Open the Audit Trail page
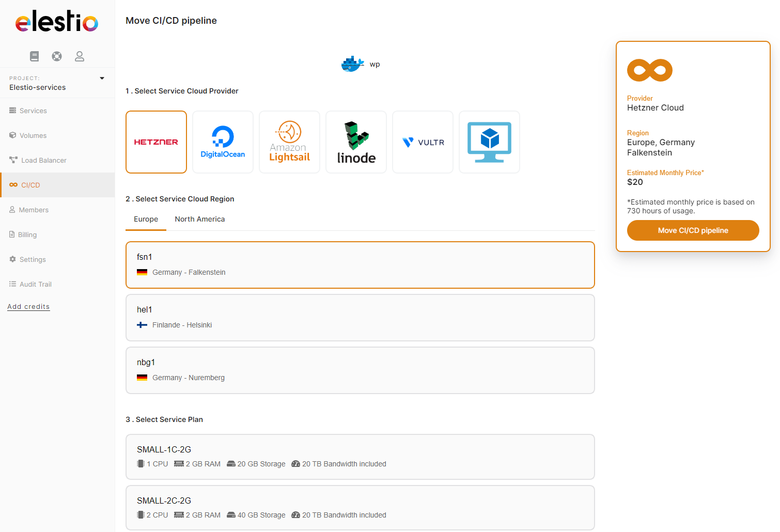This screenshot has height=532, width=780. [35, 284]
